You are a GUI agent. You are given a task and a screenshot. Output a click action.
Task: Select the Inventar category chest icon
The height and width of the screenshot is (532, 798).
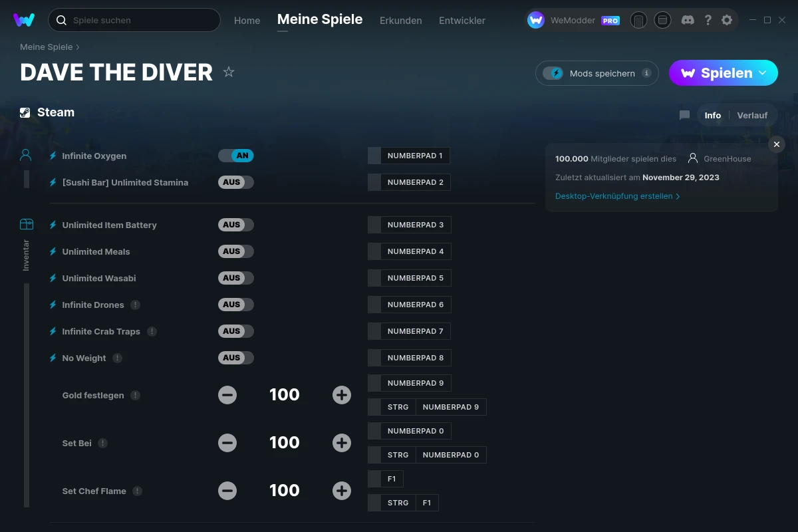tap(26, 224)
